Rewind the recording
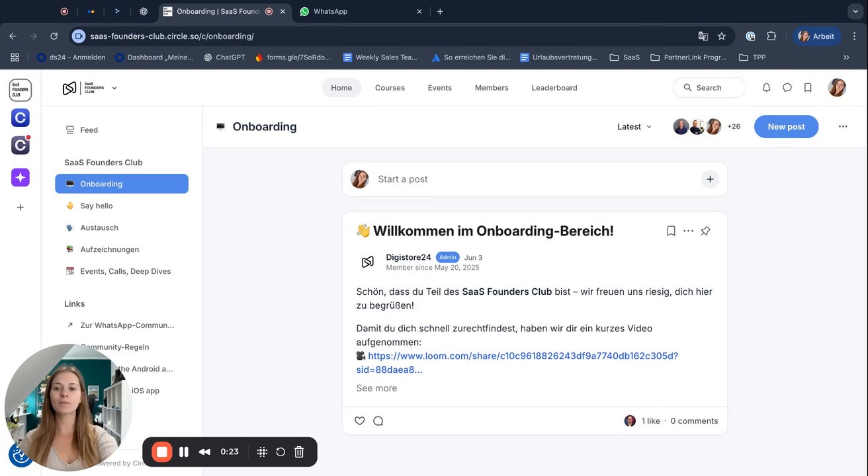This screenshot has height=476, width=868. [x=204, y=452]
